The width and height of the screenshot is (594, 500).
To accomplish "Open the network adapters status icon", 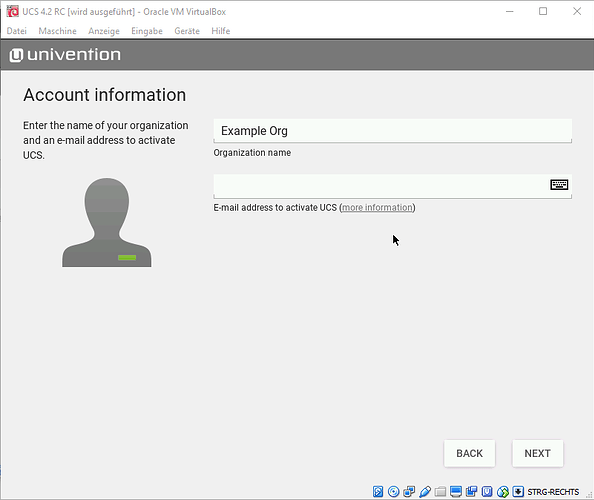I will tap(409, 492).
